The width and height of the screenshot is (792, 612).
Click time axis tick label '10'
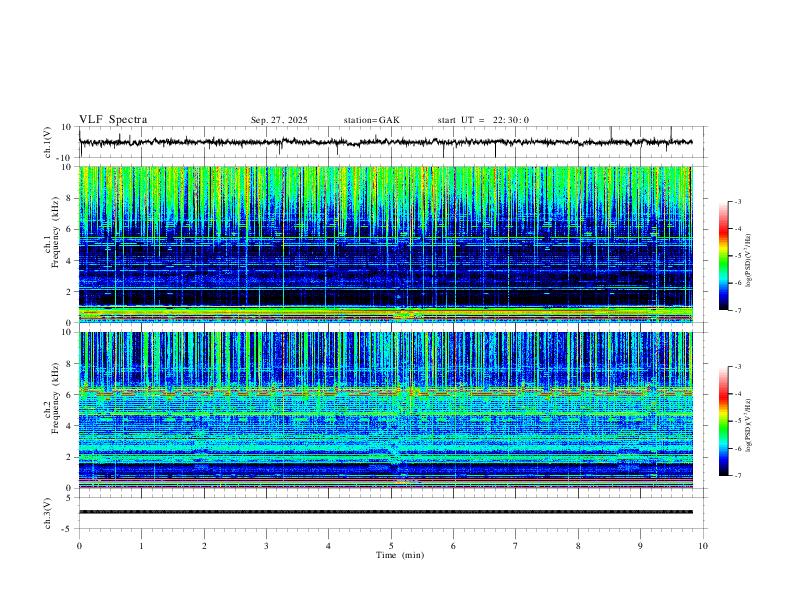click(703, 546)
